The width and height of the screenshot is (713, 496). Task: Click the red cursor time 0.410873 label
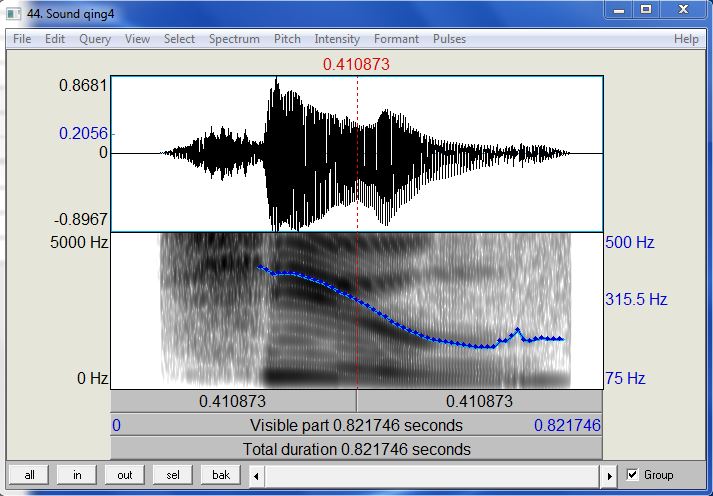356,64
